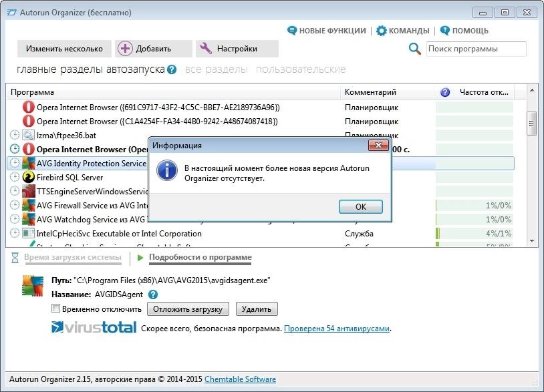
Task: Click the Добавить button
Action: coord(153,49)
